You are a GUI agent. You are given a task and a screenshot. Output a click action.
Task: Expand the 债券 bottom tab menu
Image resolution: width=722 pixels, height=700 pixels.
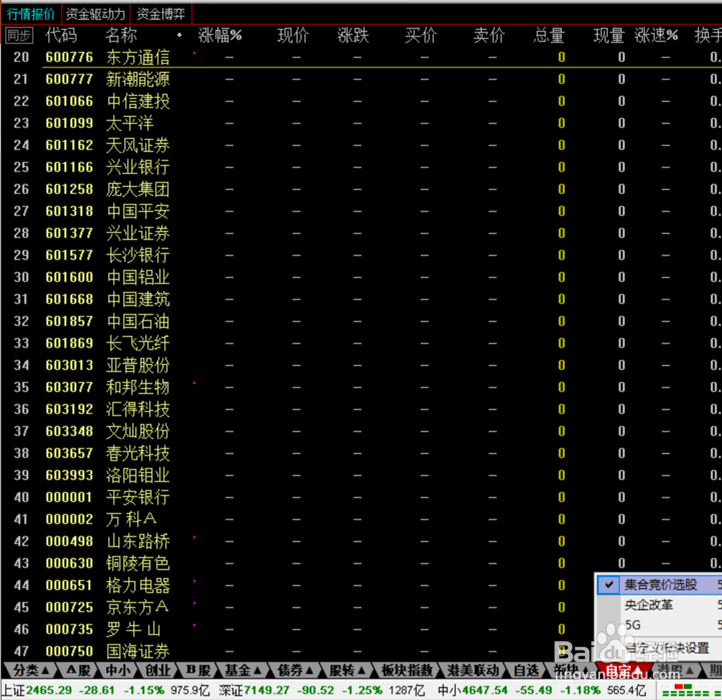coord(295,670)
